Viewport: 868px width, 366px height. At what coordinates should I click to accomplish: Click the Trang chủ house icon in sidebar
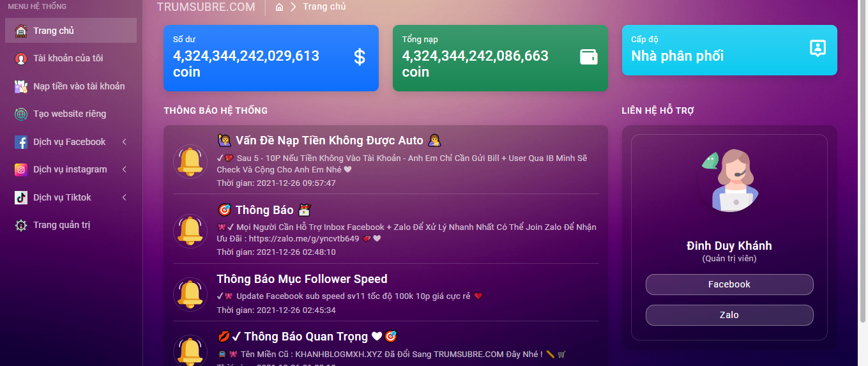[21, 31]
